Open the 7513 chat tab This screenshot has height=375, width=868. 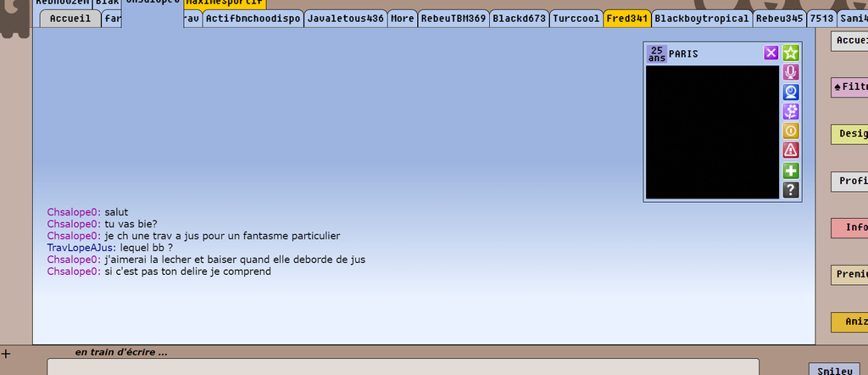[821, 19]
